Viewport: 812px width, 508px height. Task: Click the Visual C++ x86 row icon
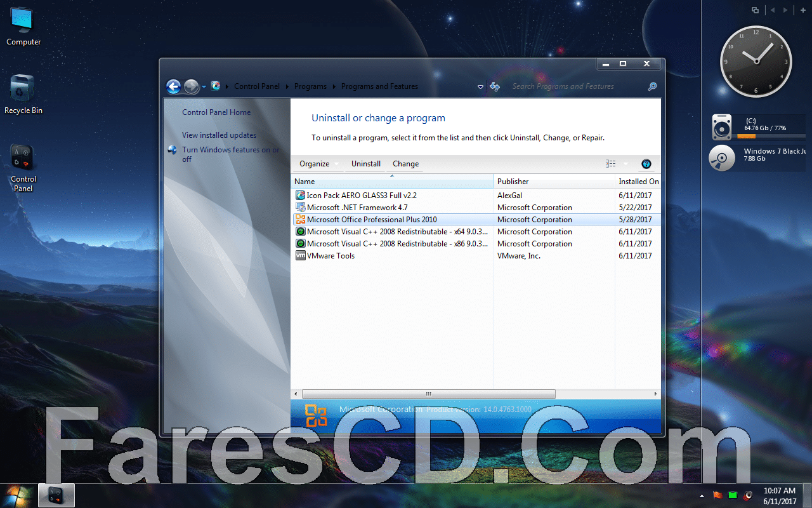[x=301, y=244]
